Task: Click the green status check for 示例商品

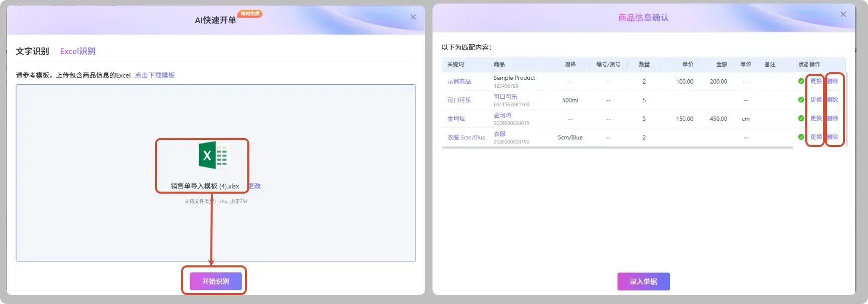Action: click(801, 81)
